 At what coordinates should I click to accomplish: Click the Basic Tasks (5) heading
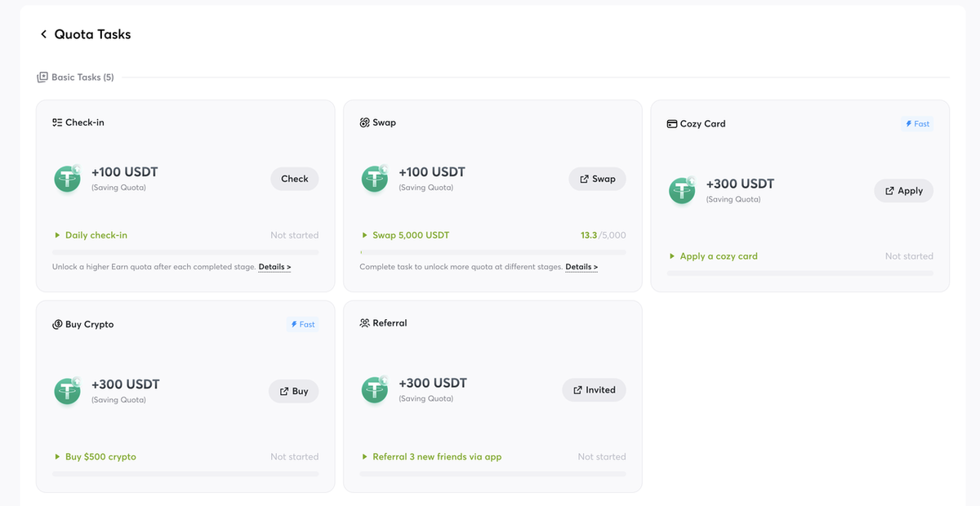(x=82, y=78)
